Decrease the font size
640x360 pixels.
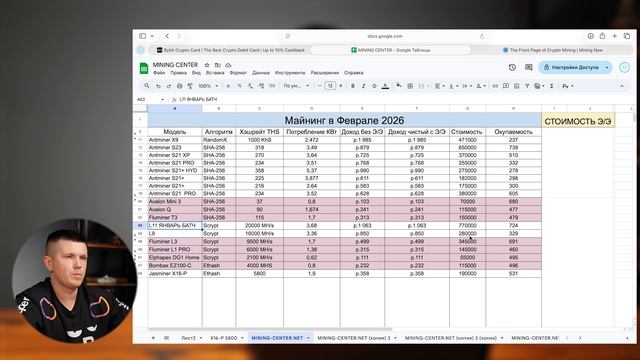point(320,86)
